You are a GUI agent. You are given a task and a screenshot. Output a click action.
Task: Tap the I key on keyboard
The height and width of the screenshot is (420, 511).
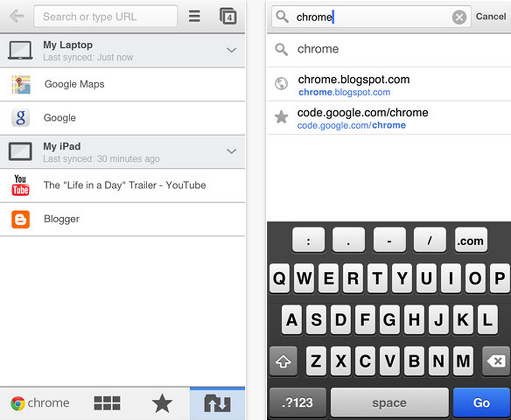[x=451, y=278]
